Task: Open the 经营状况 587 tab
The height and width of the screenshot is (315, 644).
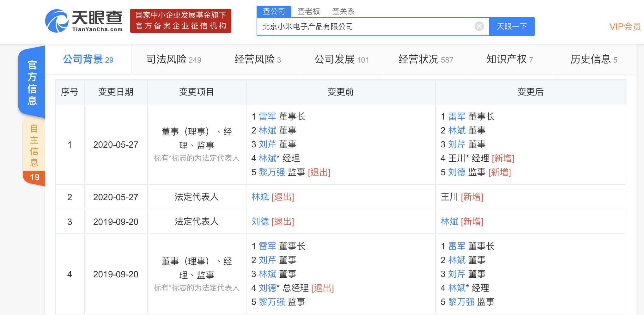Action: click(426, 59)
